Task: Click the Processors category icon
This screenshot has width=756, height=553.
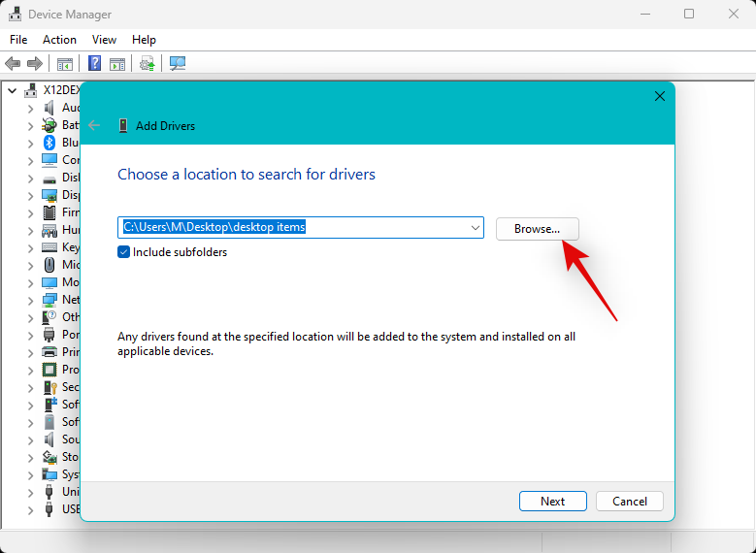Action: [x=49, y=370]
